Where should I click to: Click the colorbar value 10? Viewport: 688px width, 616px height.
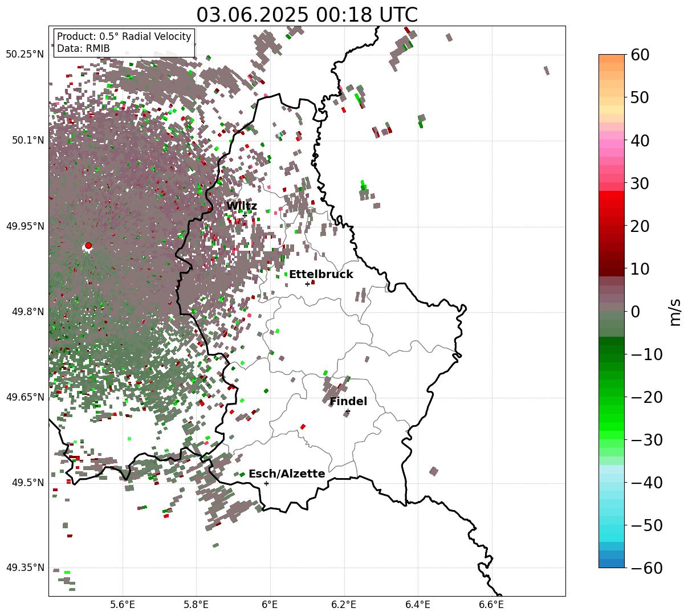pyautogui.click(x=641, y=268)
